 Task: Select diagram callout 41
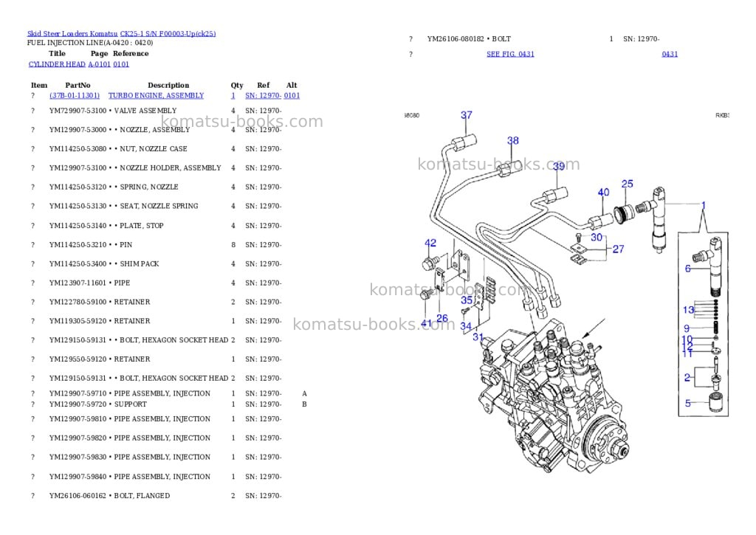point(426,323)
